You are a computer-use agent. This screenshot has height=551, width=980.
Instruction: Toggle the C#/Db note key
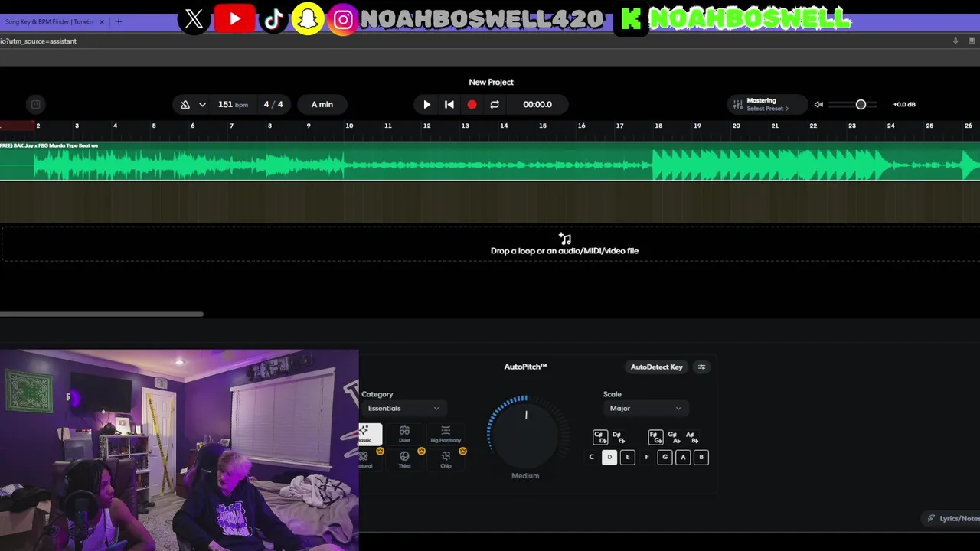click(600, 437)
